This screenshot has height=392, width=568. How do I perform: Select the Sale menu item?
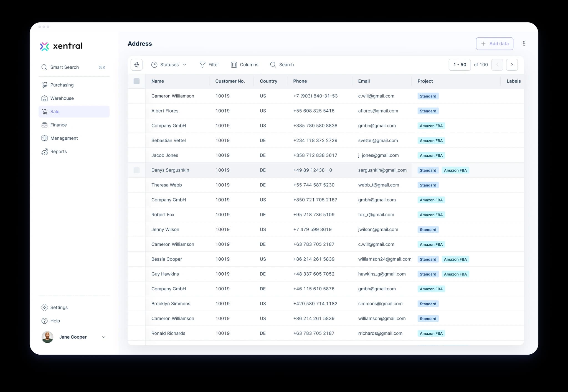pos(74,112)
